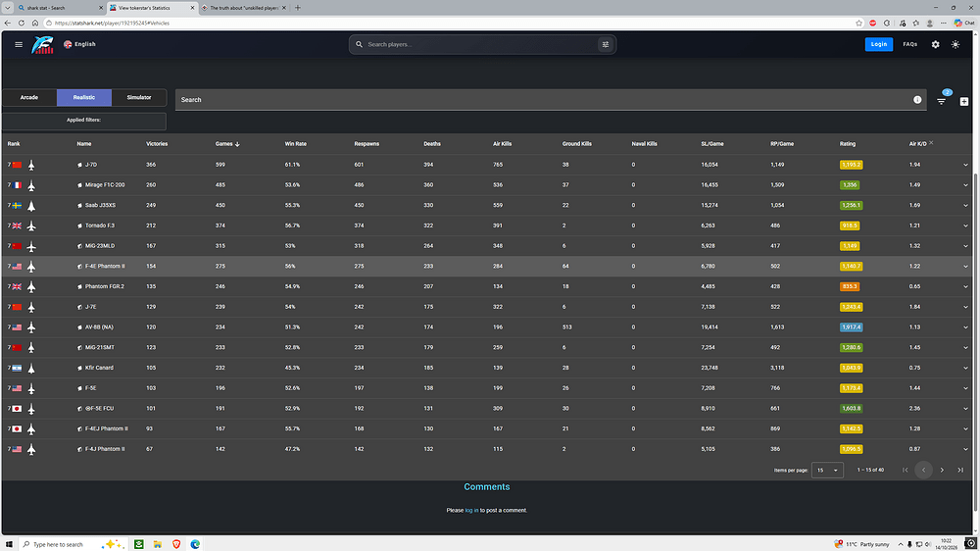Expand the Saab J35XS row

(x=965, y=206)
